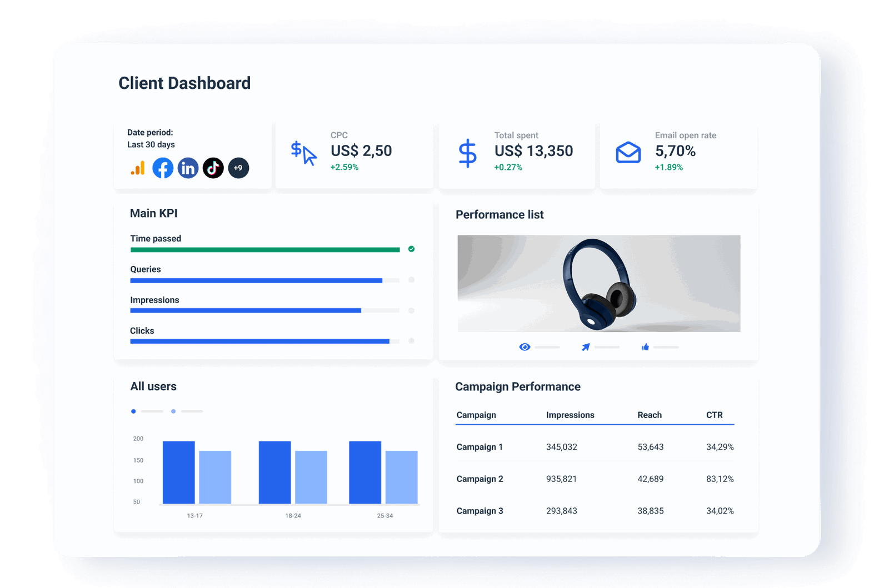Select the Google Analytics source icon
The width and height of the screenshot is (889, 588).
[138, 167]
